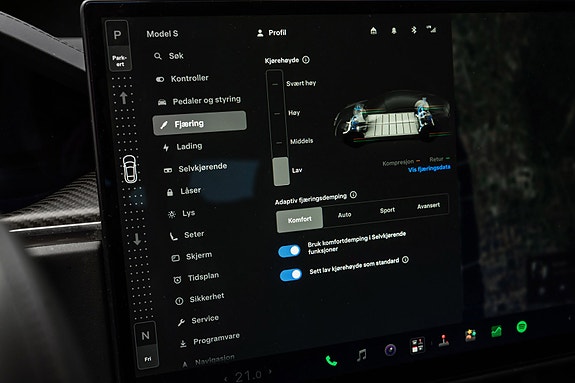Open Skjerm settings
575x383 pixels.
coord(192,256)
